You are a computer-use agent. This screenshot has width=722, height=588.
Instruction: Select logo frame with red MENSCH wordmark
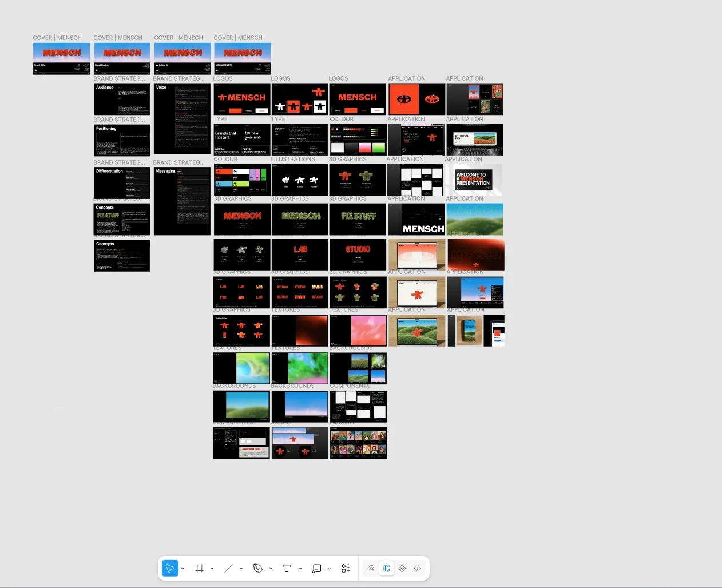[358, 100]
